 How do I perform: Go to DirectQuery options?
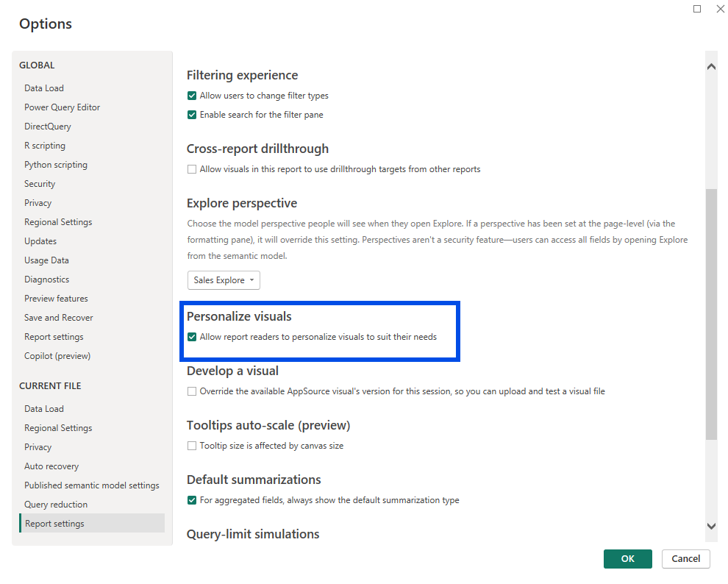[x=48, y=127]
